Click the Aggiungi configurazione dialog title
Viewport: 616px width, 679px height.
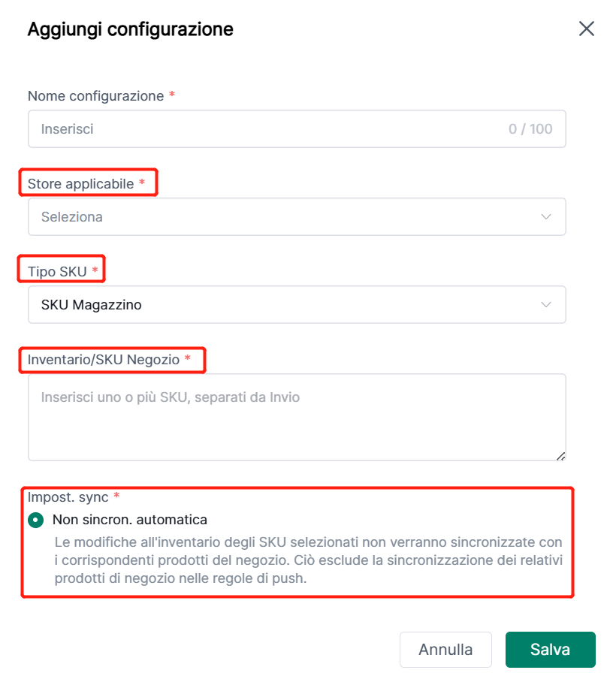point(130,29)
